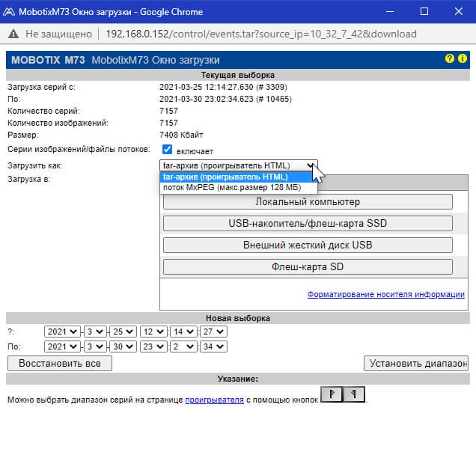Click the not-secure warning triangle icon
This screenshot has width=476, height=461.
(13, 34)
